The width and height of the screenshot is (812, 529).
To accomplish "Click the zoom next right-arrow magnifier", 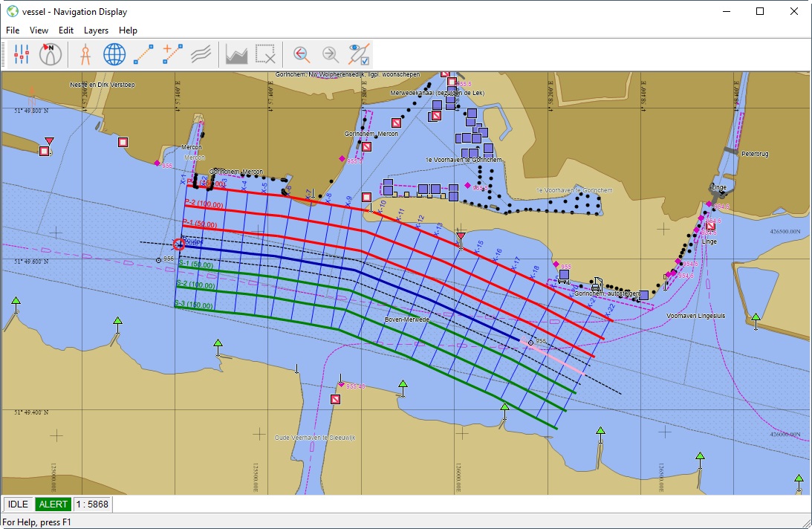I will (330, 54).
